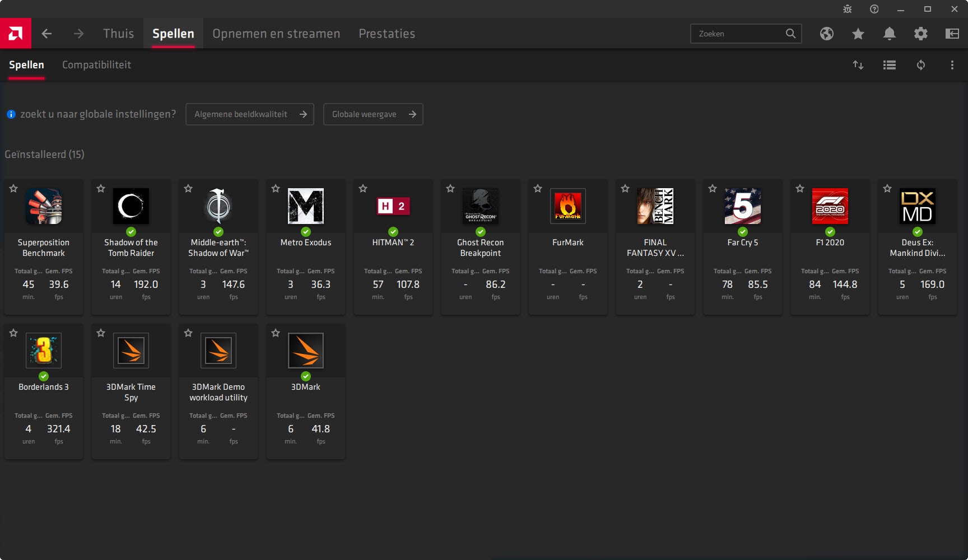Viewport: 968px width, 560px height.
Task: Open the Prestaties tab
Action: coord(387,34)
